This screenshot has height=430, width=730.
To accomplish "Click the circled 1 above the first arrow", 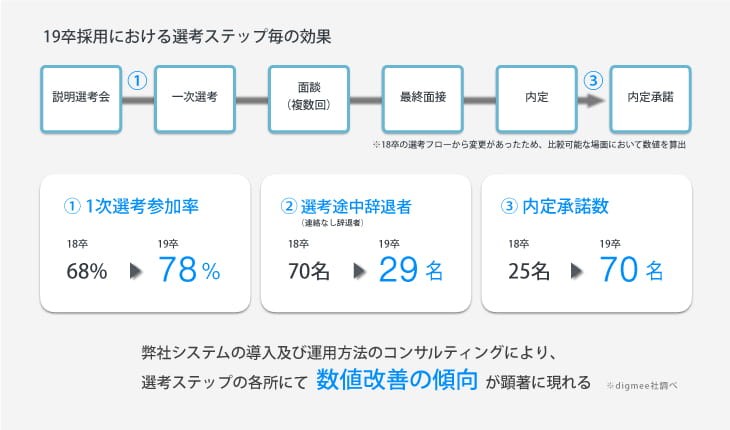I will (x=137, y=81).
